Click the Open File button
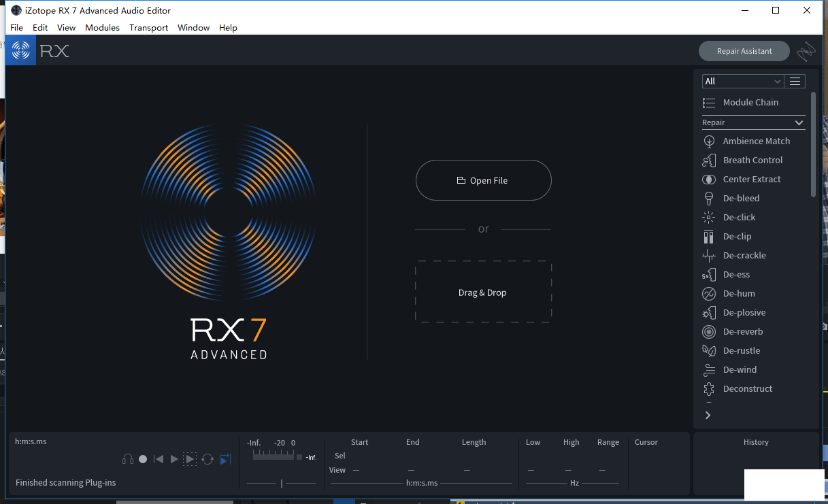Viewport: 828px width, 504px height. pos(483,180)
